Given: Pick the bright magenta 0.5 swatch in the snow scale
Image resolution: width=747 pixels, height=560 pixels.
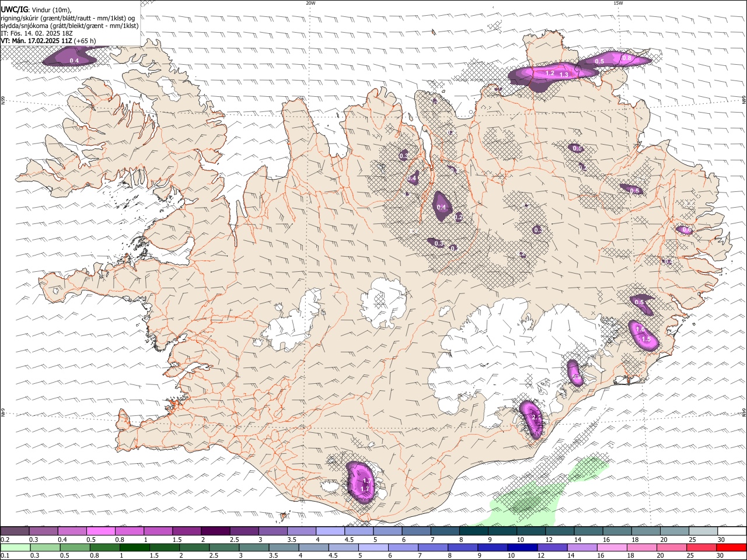Looking at the screenshot, I should coord(101,531).
